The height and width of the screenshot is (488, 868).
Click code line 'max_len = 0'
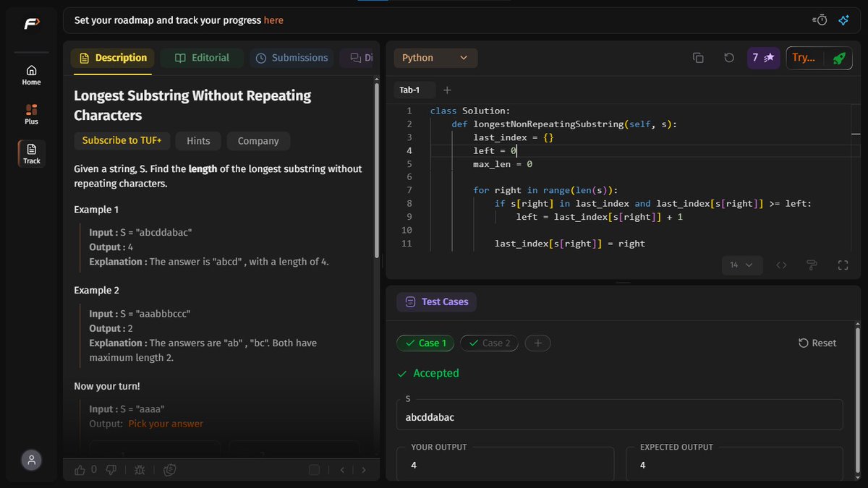[503, 164]
